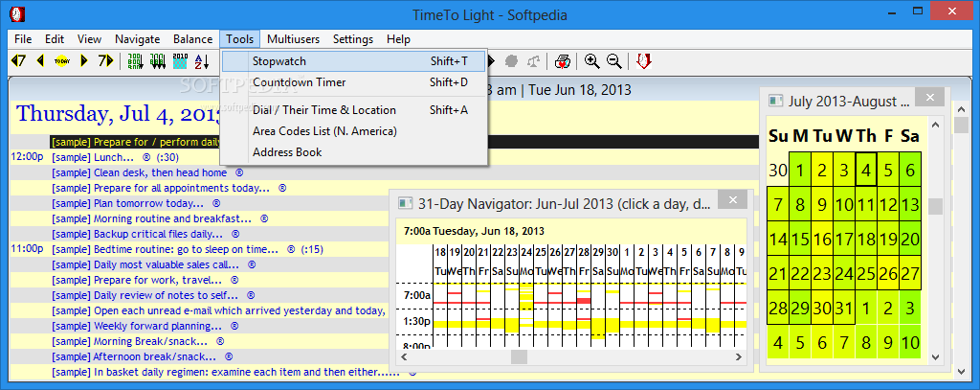Click '[sample] Bedtime routine' at 11:00p
This screenshot has width=980, height=390.
(165, 249)
